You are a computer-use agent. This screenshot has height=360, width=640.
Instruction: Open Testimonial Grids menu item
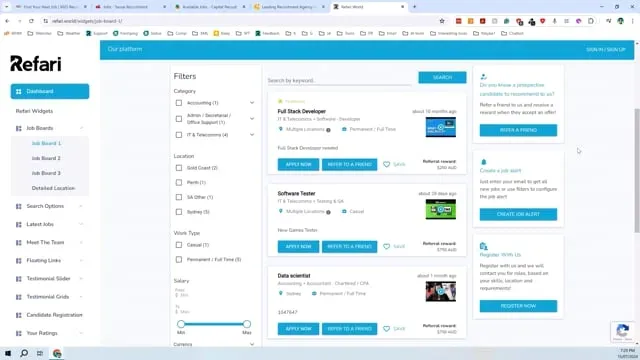(x=48, y=297)
